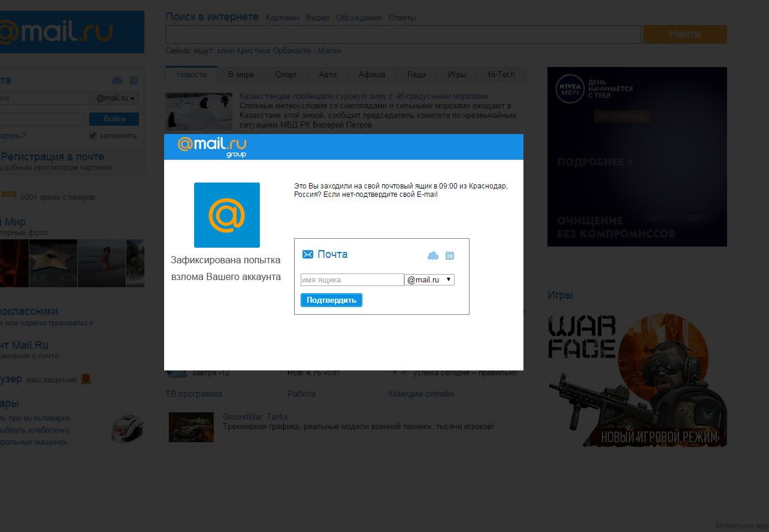This screenshot has height=532, width=769.
Task: Click the выбрать хлебопечку link
Action: click(x=35, y=430)
